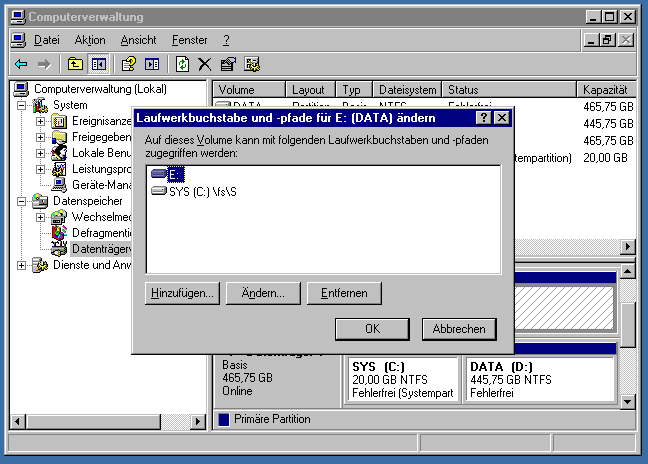
Task: Click the Entfernen button
Action: click(344, 293)
